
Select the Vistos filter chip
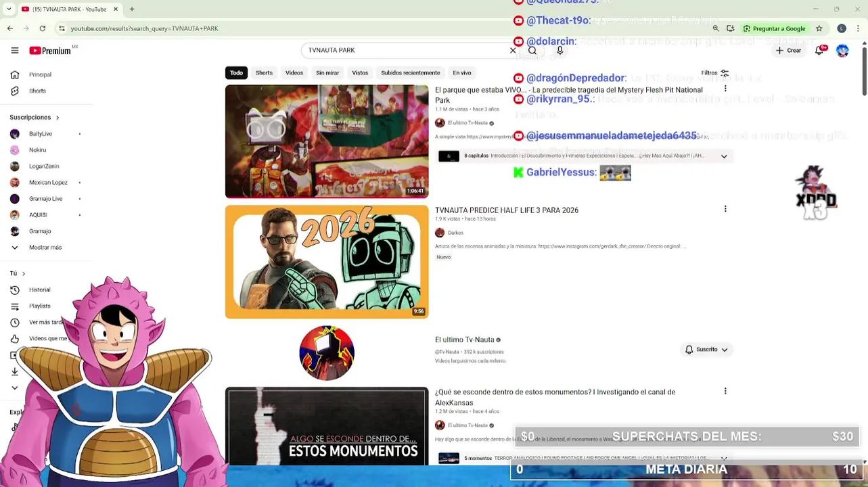360,72
